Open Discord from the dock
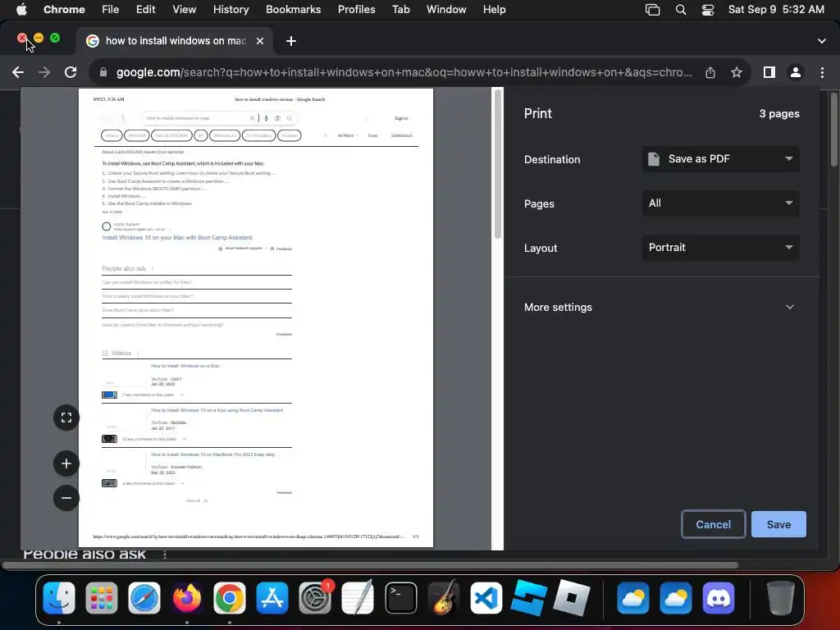 719,598
